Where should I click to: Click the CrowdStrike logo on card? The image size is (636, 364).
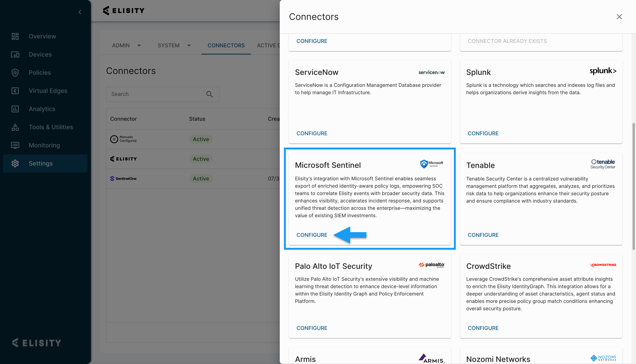(603, 265)
